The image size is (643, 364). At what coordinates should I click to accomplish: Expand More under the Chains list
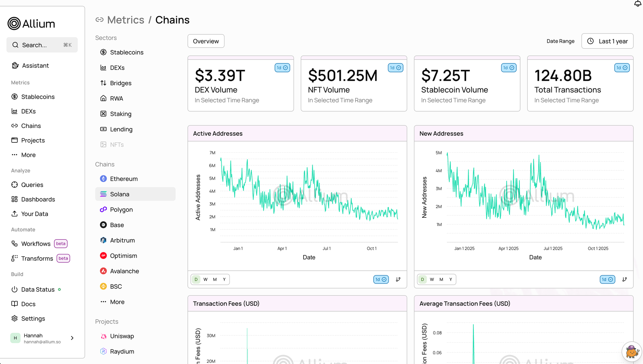(117, 302)
